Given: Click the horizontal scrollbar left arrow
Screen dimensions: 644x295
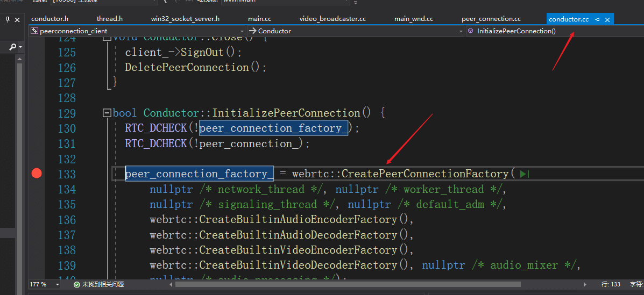Looking at the screenshot, I should pyautogui.click(x=171, y=284).
